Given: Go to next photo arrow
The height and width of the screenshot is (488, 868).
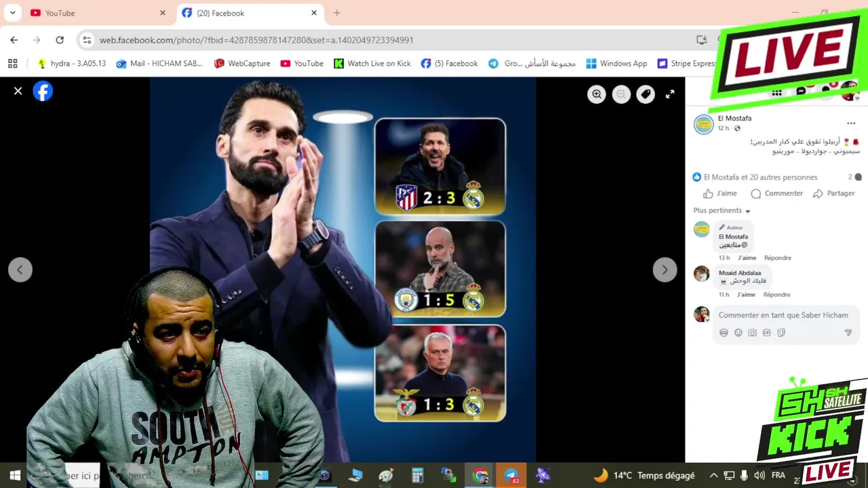Looking at the screenshot, I should coord(665,270).
